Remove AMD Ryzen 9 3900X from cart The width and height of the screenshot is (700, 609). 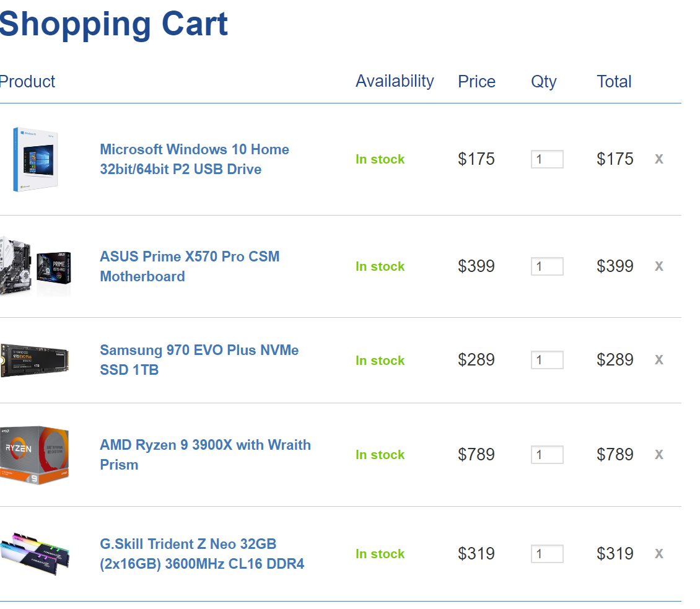coord(659,455)
